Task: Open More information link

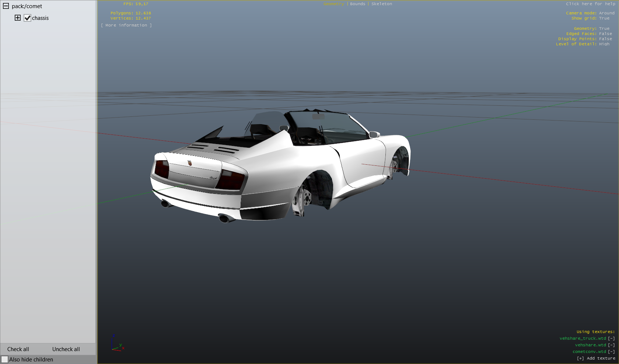Action: (x=126, y=25)
